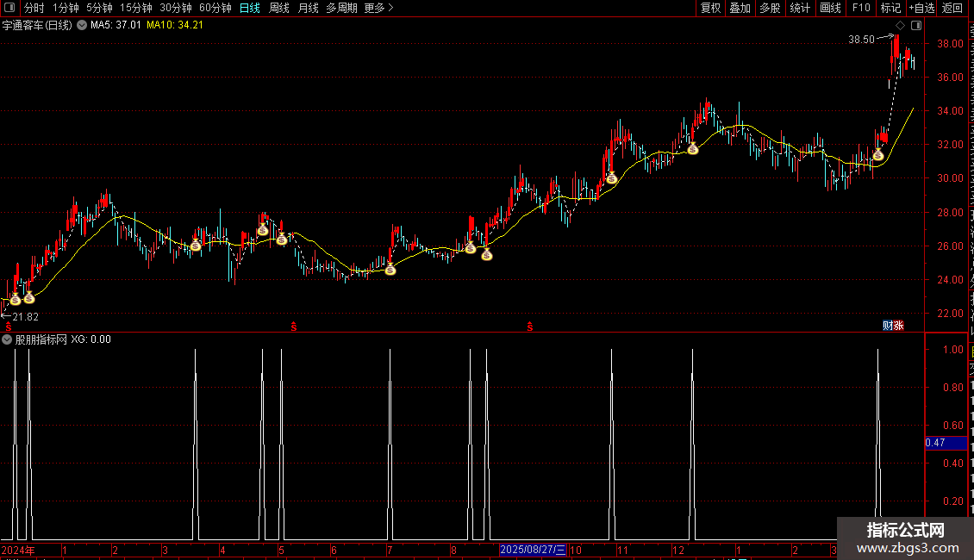The height and width of the screenshot is (560, 974).
Task: Toggle the left sidebar panel icon
Action: (9, 8)
